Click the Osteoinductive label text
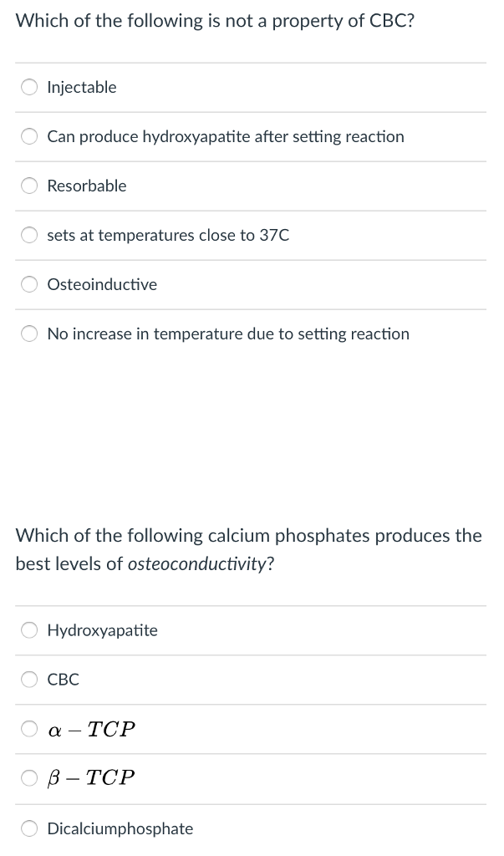The width and height of the screenshot is (504, 856). [102, 284]
